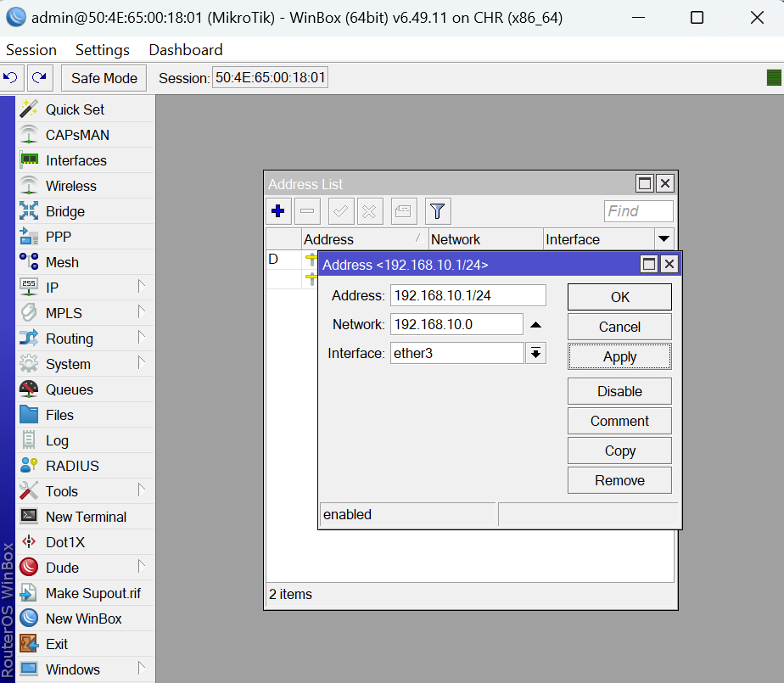Image resolution: width=784 pixels, height=683 pixels.
Task: Click the Apply button
Action: [619, 356]
